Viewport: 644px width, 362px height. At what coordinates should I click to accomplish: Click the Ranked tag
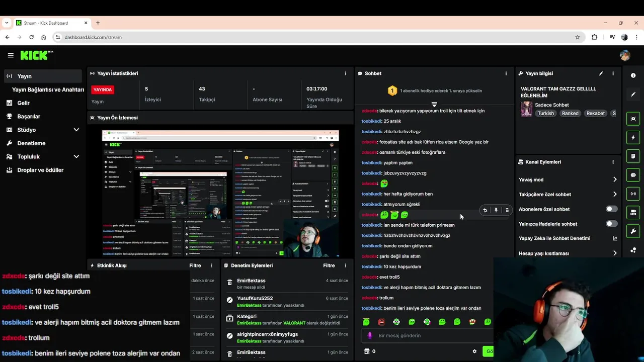pos(570,114)
